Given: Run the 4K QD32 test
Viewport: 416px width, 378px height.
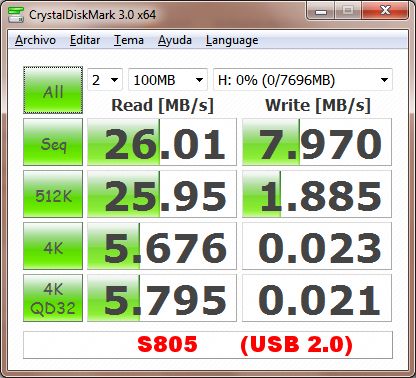Looking at the screenshot, I should point(53,298).
